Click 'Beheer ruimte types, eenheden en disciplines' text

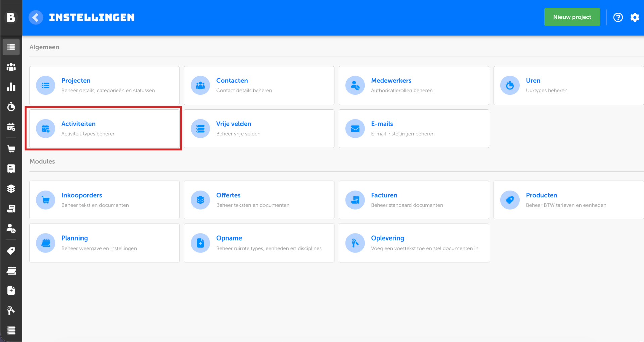point(269,248)
